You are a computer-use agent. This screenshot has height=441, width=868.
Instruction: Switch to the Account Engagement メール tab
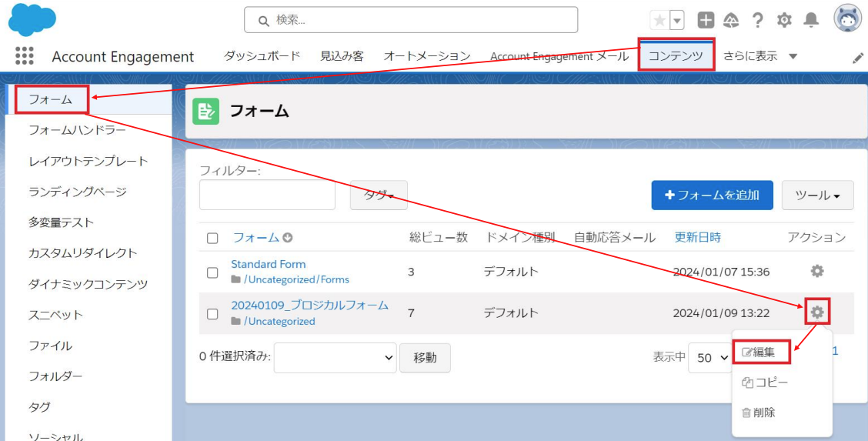click(559, 56)
